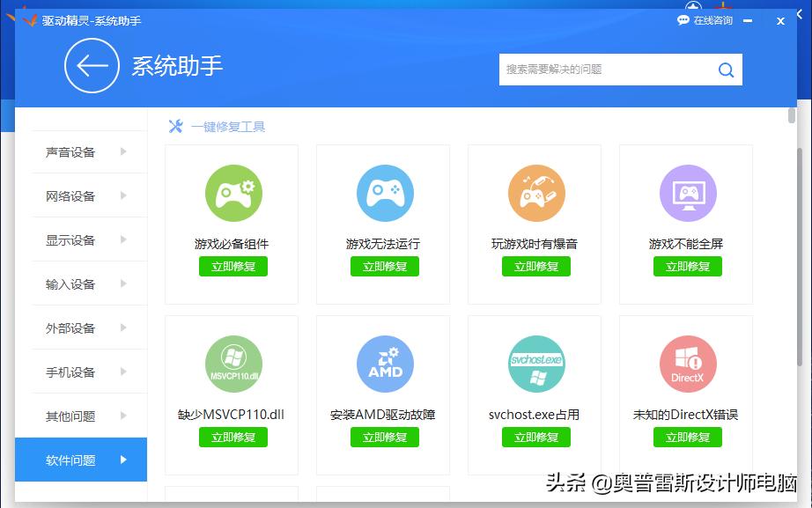
Task: Click the svchost.exe occupancy repair icon
Action: pos(535,363)
